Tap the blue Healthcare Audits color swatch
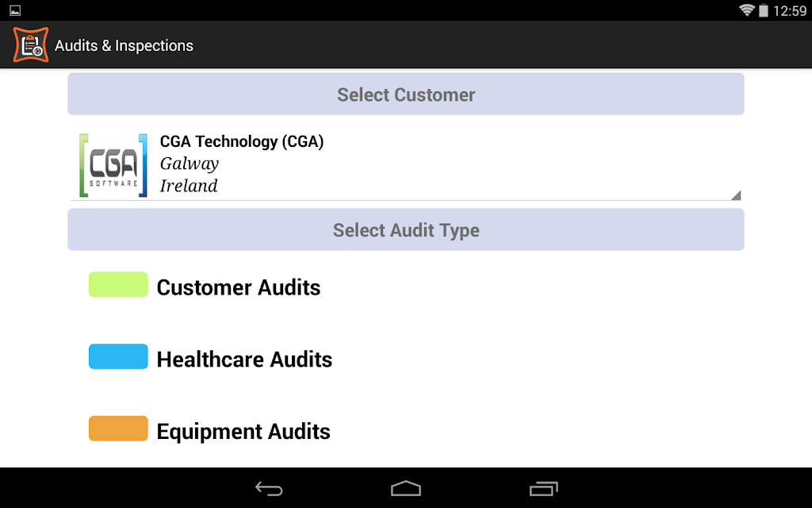Screen dimensions: 812x508 (119, 356)
